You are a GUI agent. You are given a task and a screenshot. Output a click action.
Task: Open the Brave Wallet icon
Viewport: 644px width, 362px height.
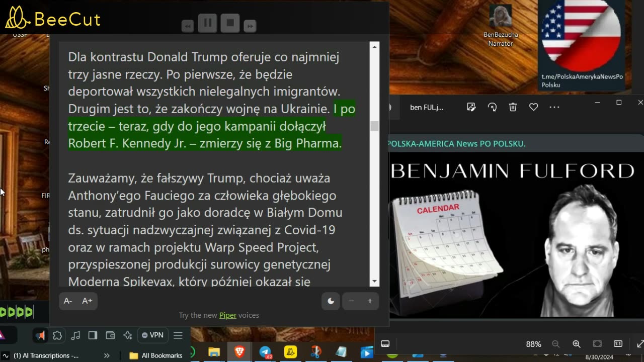pos(110,335)
